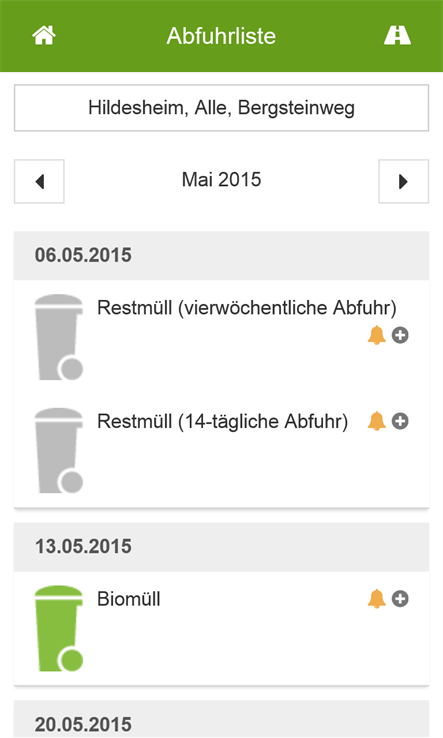The image size is (443, 738).
Task: Select the 13.05.2015 date header
Action: tap(221, 547)
